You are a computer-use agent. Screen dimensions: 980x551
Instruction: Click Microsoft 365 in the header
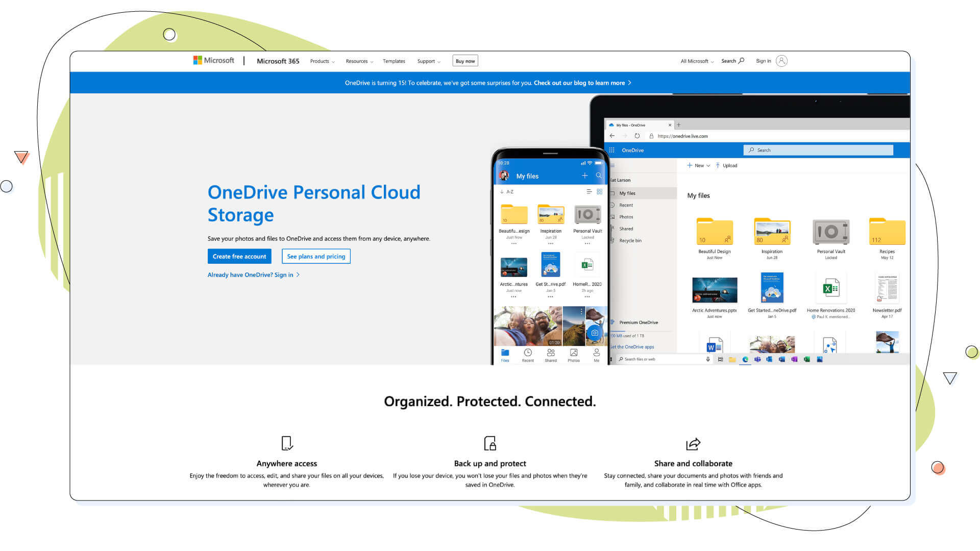278,61
